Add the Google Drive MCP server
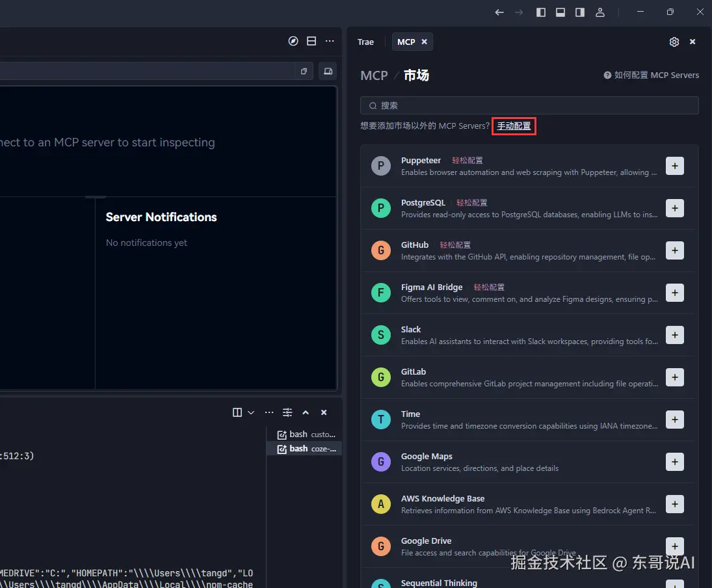 (675, 546)
